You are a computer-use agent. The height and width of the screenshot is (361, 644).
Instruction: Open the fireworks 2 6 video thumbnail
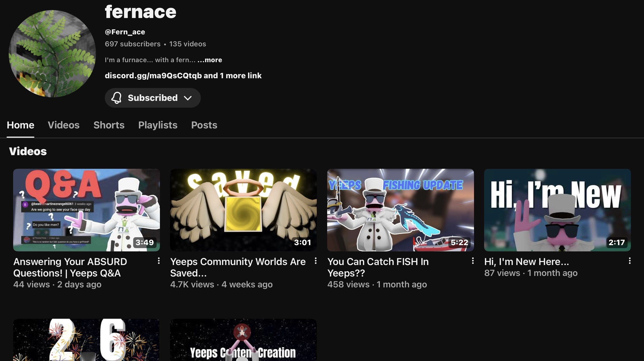click(87, 340)
